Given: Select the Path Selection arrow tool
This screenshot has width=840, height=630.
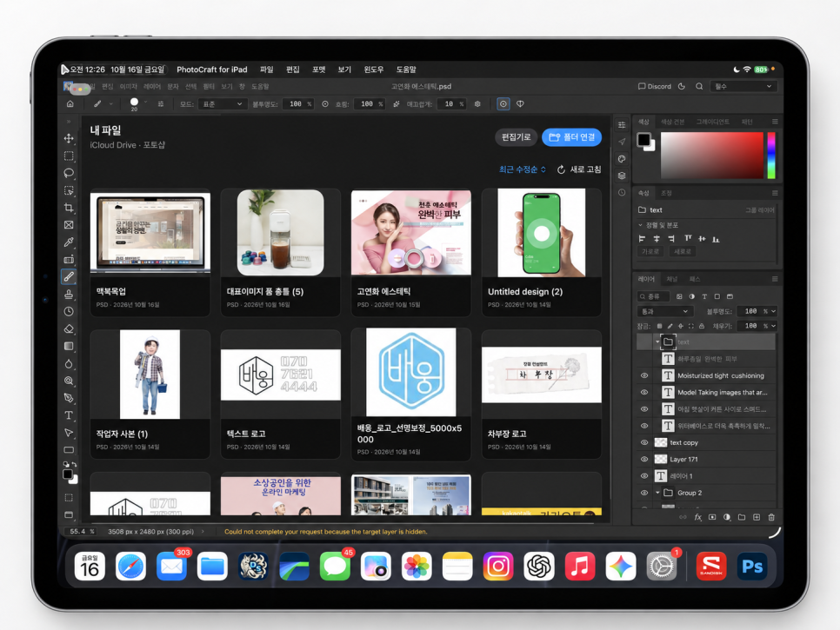Looking at the screenshot, I should [x=69, y=433].
